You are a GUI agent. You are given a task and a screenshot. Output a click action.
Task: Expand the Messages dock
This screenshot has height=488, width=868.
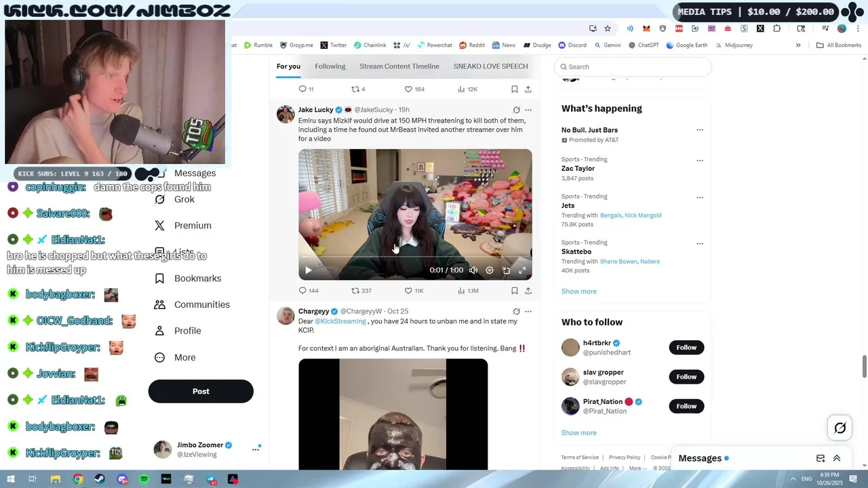(x=837, y=458)
